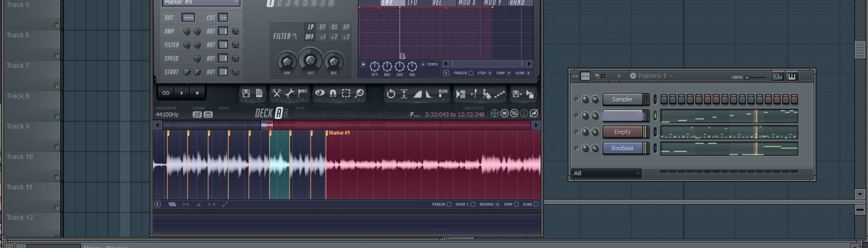Toggle loop recording infinity button in Edison
Image resolution: width=868 pixels, height=248 pixels.
point(166,93)
